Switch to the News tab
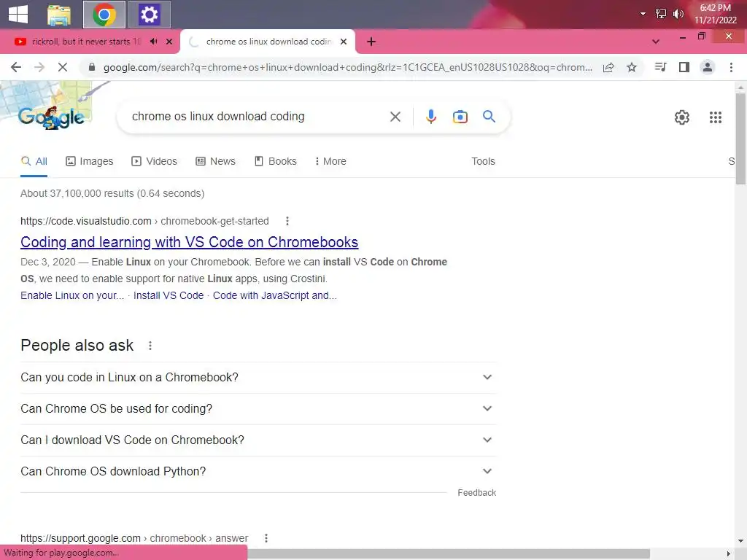747x560 pixels. click(x=216, y=161)
